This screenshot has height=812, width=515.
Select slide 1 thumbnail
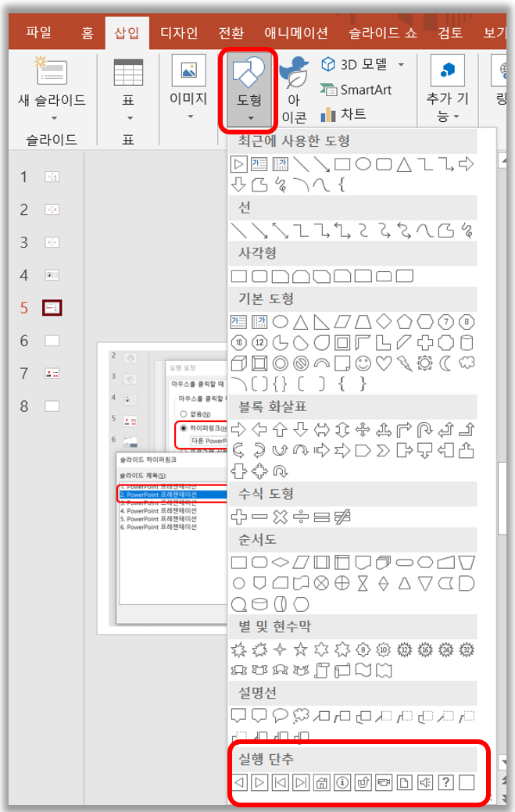[x=52, y=177]
